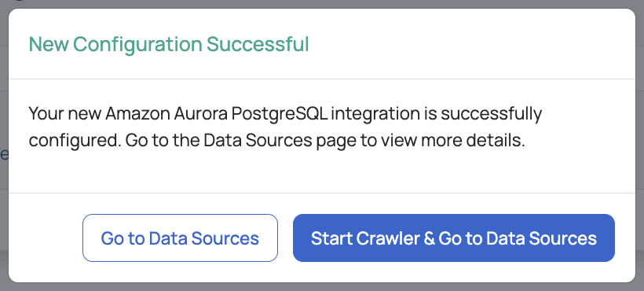Screen dimensions: 644x291
Task: Click the word Configuration in dialog title
Action: 137,45
